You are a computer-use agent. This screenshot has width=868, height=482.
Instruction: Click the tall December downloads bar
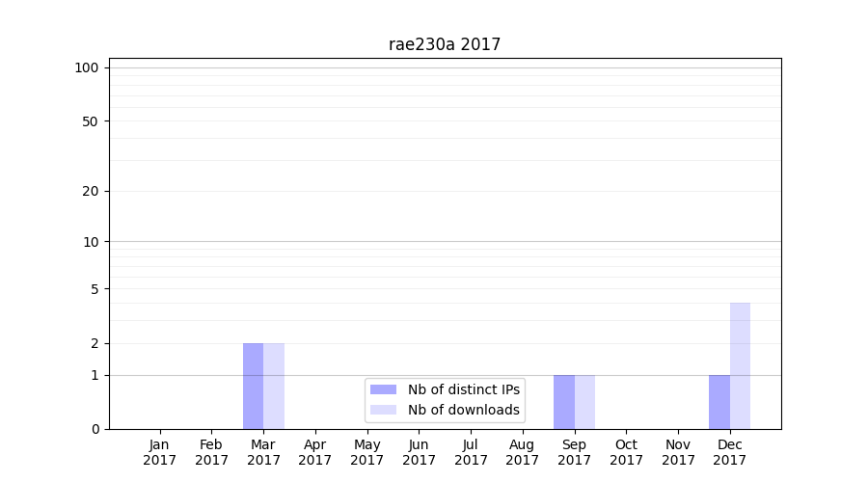point(740,366)
